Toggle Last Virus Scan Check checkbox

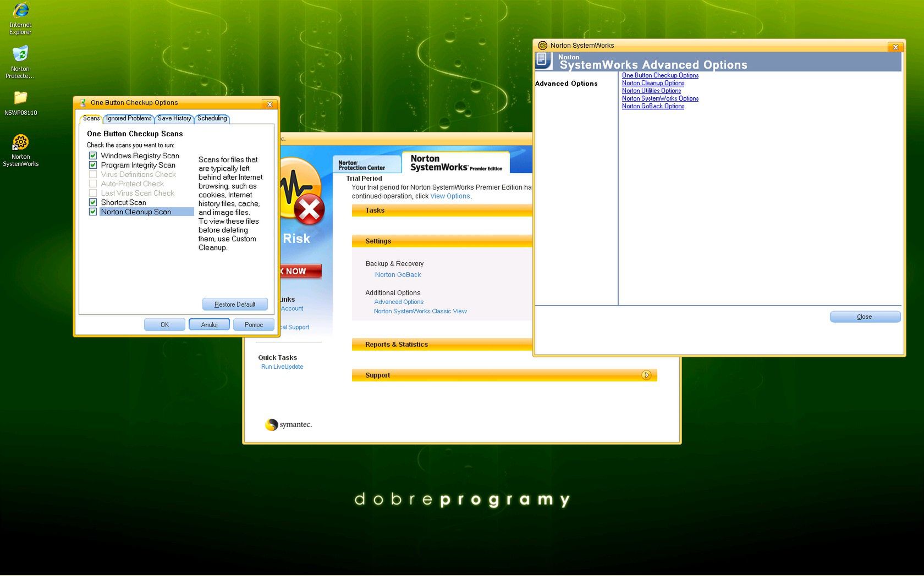(x=93, y=193)
